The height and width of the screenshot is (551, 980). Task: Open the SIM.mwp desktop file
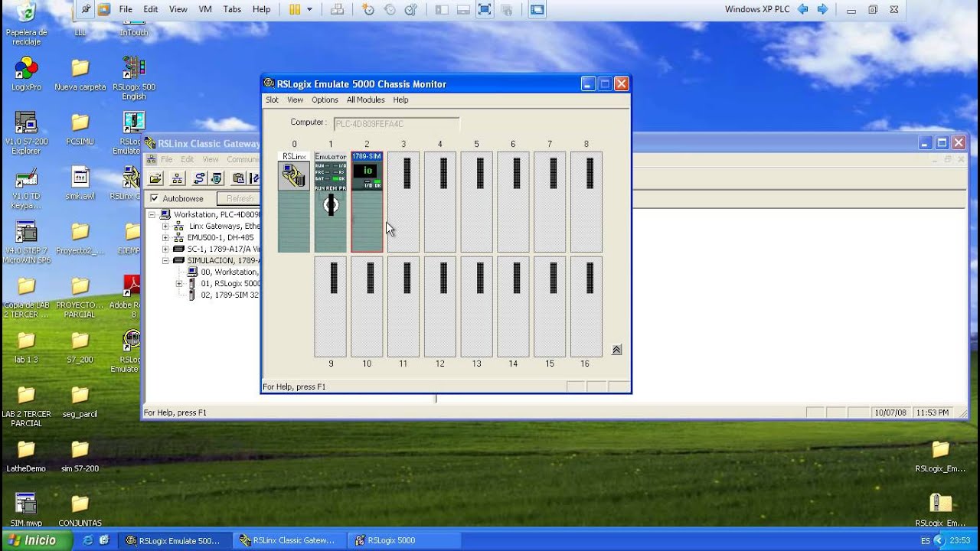(x=26, y=510)
